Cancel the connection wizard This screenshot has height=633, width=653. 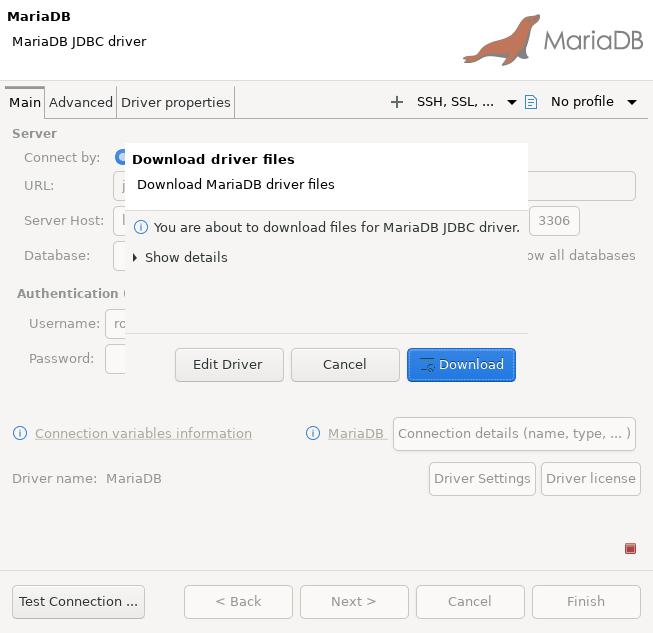[x=470, y=602]
